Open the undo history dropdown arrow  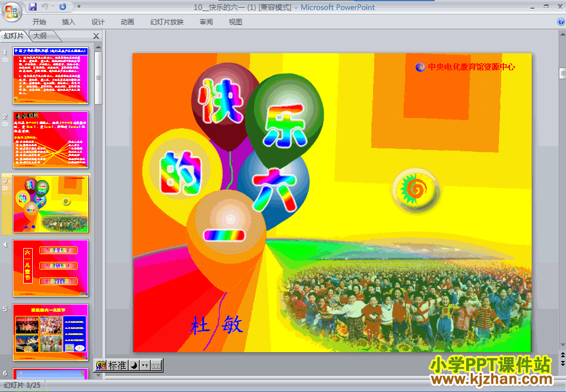coord(53,7)
